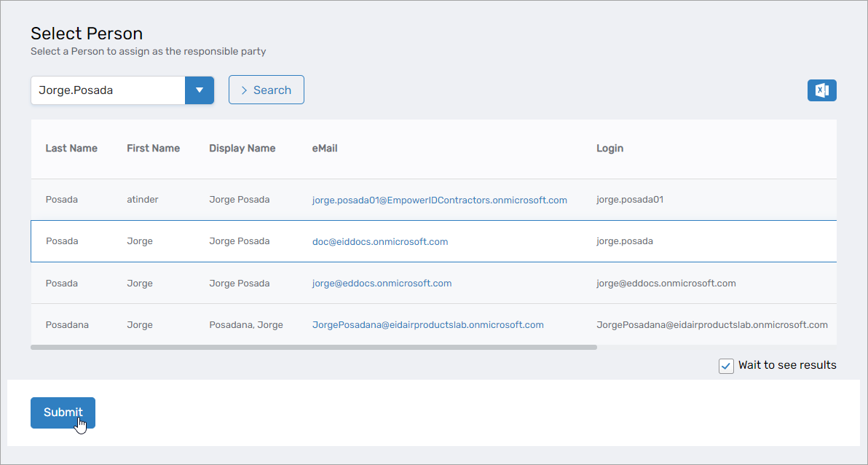Select the row with first name atinder

pos(142,200)
